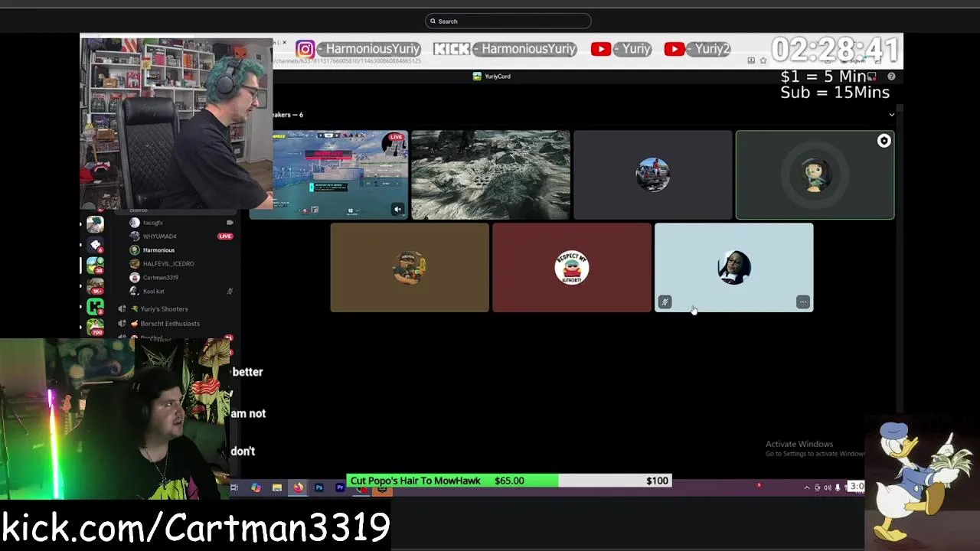Click the camera icon next to tacogfx

coord(230,223)
